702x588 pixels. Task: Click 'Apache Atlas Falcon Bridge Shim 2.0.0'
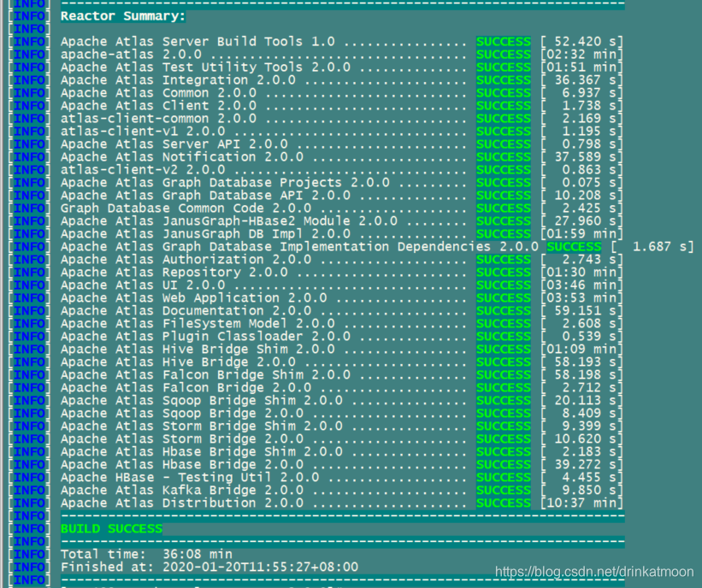pyautogui.click(x=205, y=375)
